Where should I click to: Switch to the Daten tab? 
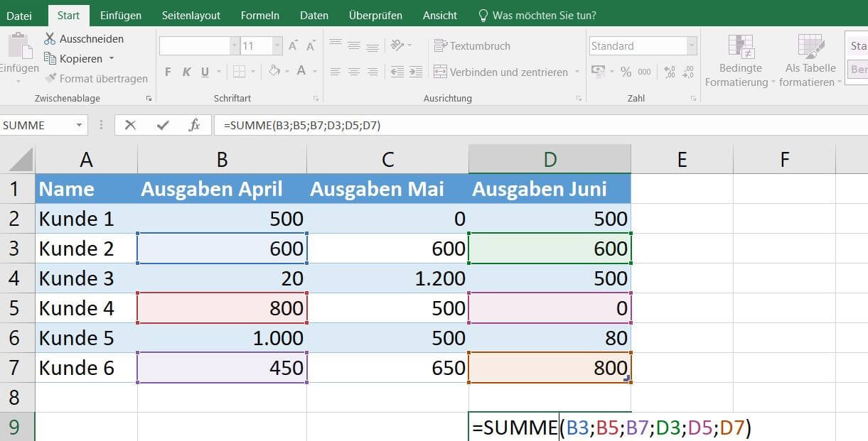314,15
